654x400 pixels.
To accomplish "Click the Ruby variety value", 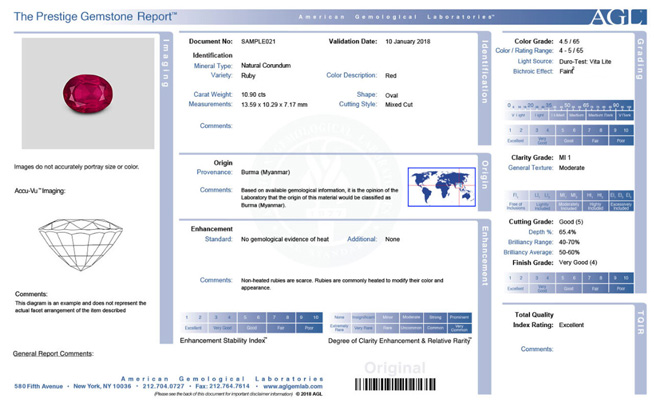I will [x=248, y=76].
